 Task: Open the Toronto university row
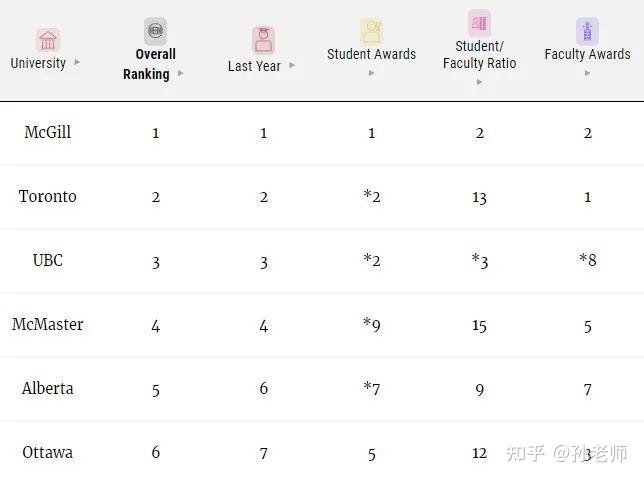click(48, 197)
